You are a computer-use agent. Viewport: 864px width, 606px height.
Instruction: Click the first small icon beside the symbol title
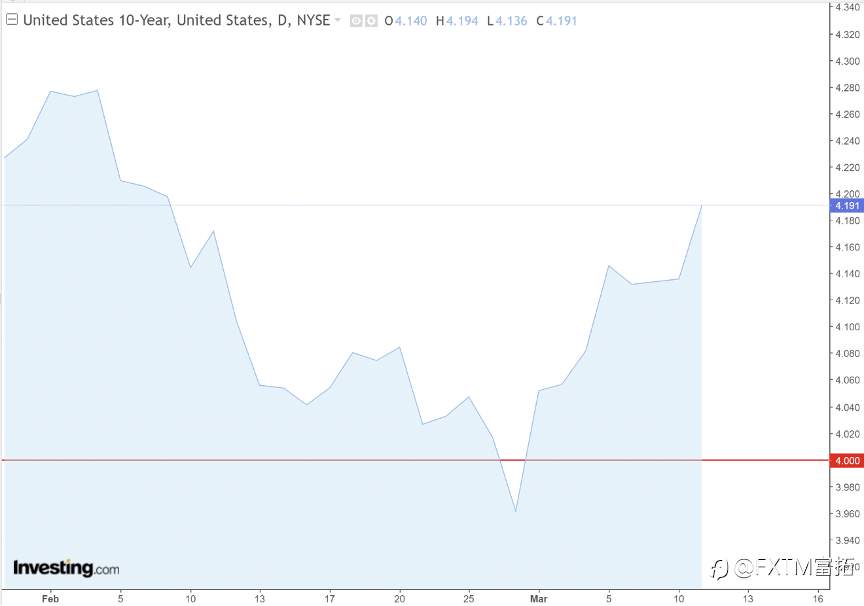point(356,20)
